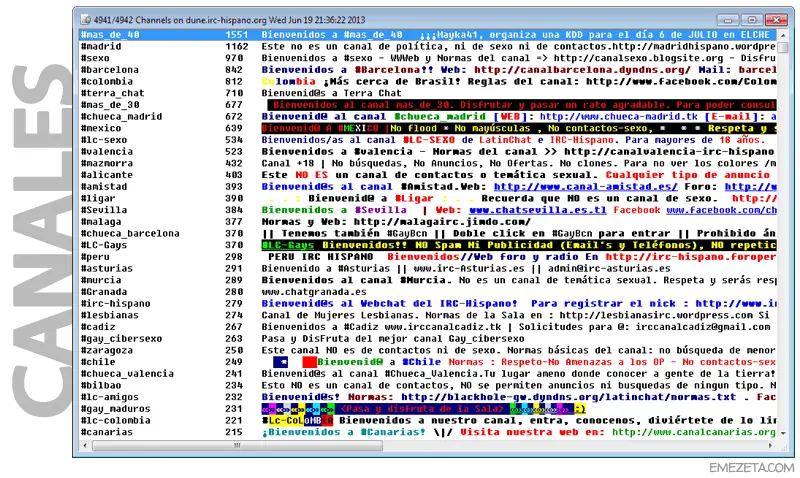Open the www.chatsevilla.es.tl link
800x478 pixels.
[x=538, y=210]
